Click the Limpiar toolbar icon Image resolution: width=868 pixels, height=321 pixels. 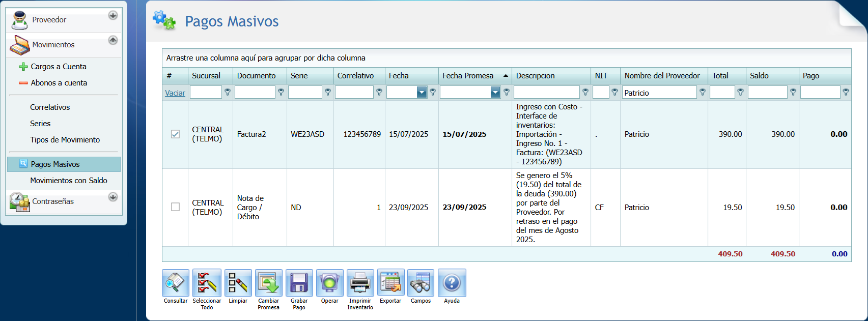point(238,283)
